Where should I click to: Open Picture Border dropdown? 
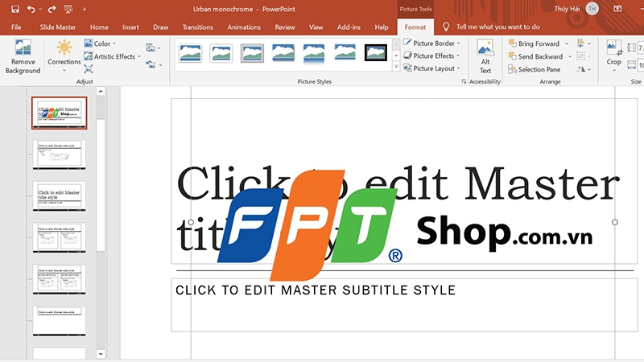point(431,43)
